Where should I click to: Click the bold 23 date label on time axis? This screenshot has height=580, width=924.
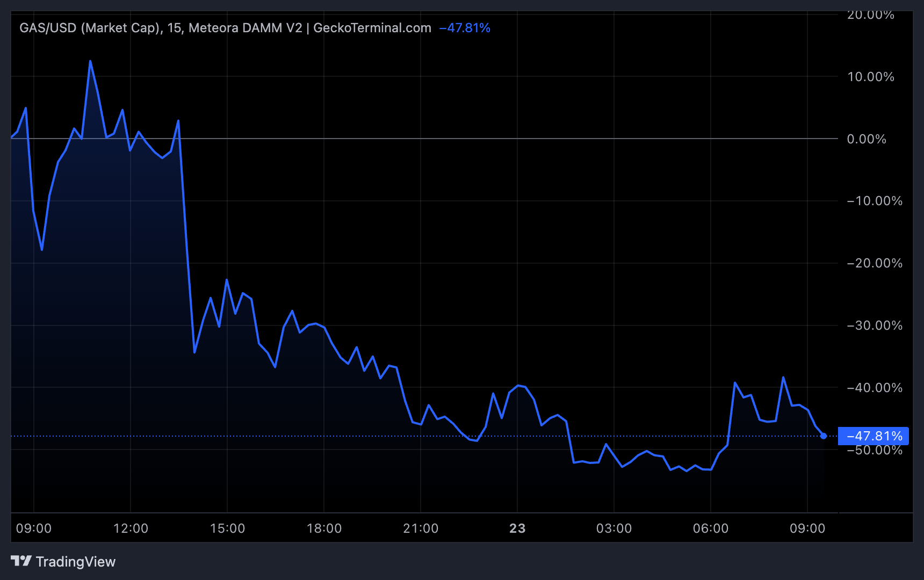pyautogui.click(x=517, y=528)
